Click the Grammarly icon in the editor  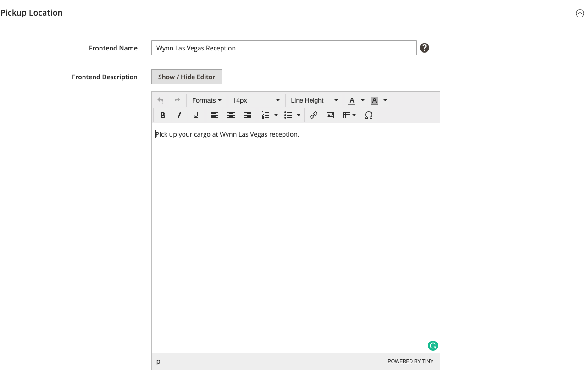click(x=433, y=346)
